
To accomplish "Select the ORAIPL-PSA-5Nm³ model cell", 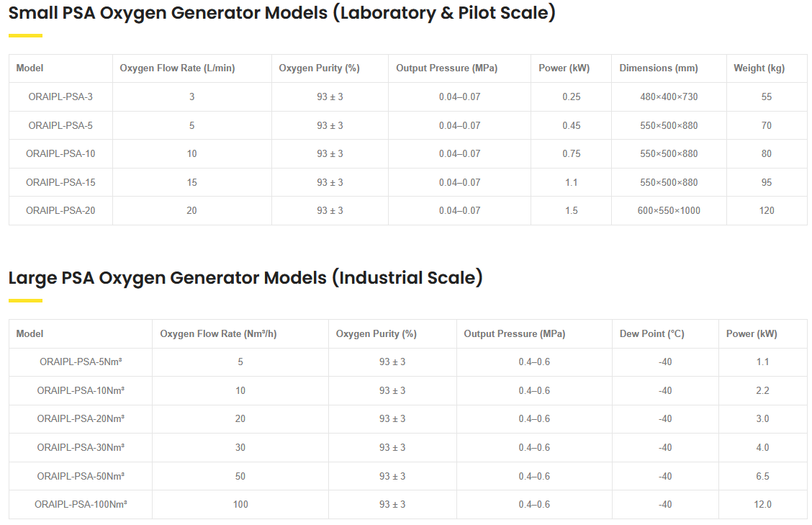I will pos(81,362).
